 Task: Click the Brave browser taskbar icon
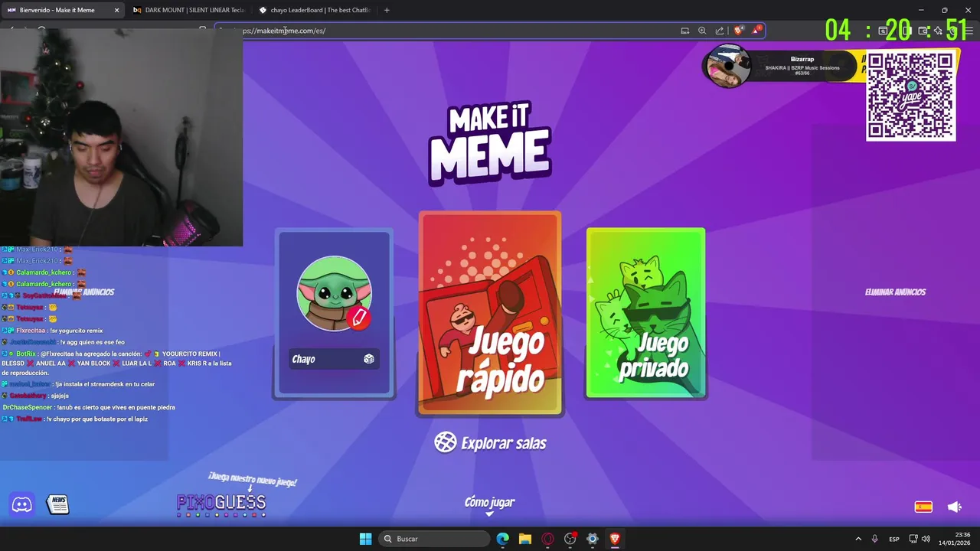pyautogui.click(x=615, y=539)
